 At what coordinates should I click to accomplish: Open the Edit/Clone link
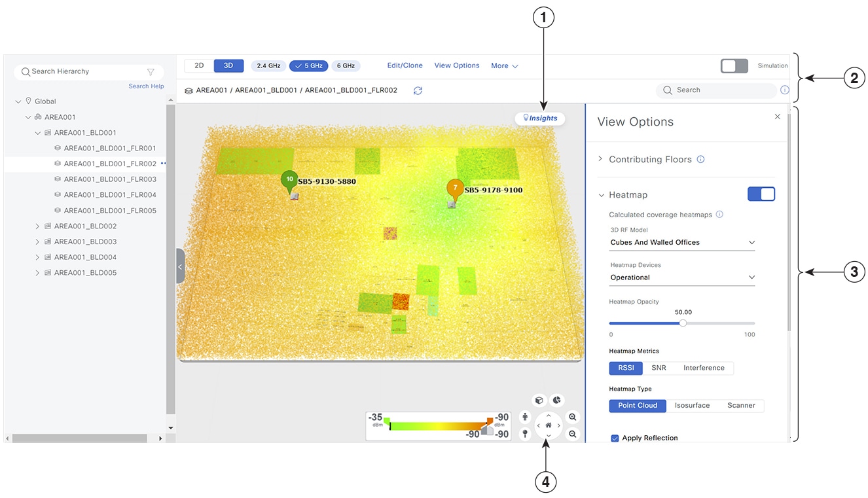pos(405,65)
